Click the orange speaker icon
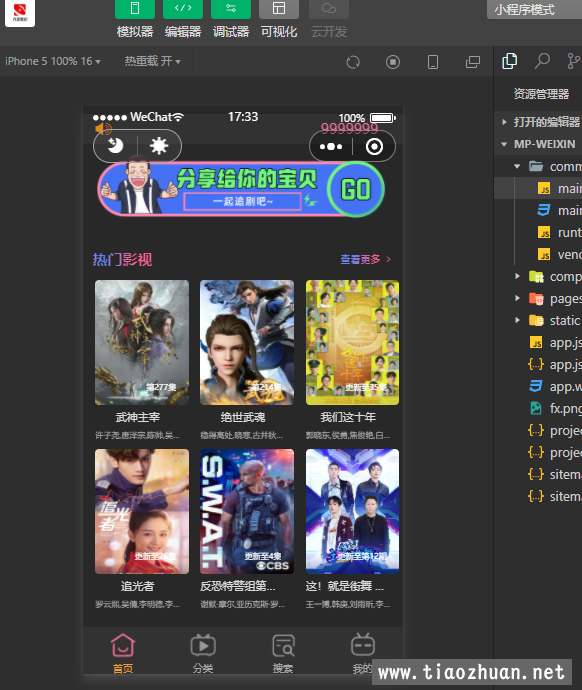 (x=103, y=128)
